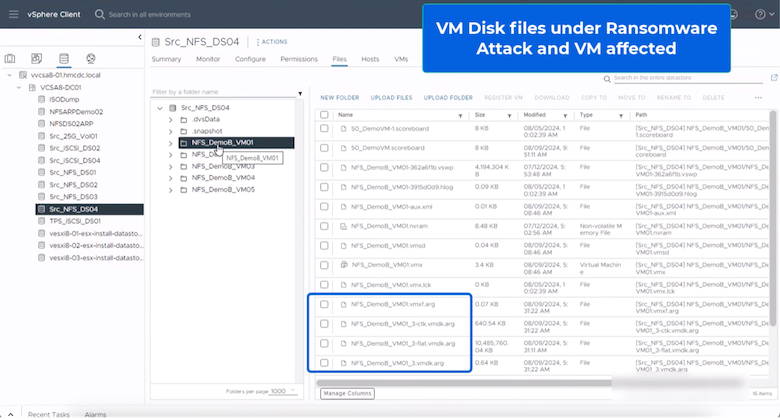This screenshot has height=420, width=780.
Task: Switch to Networking inventory icon
Action: click(91, 59)
